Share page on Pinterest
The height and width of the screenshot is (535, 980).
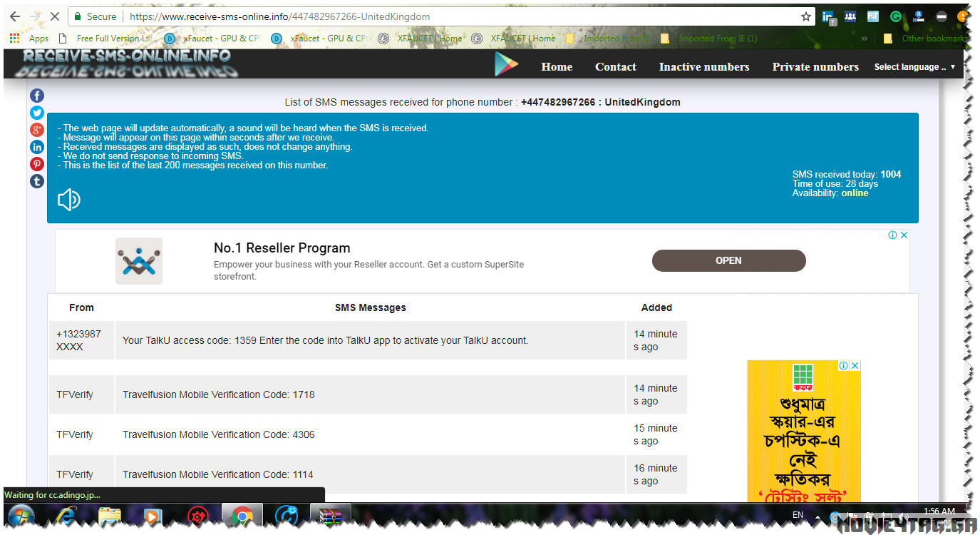point(37,164)
